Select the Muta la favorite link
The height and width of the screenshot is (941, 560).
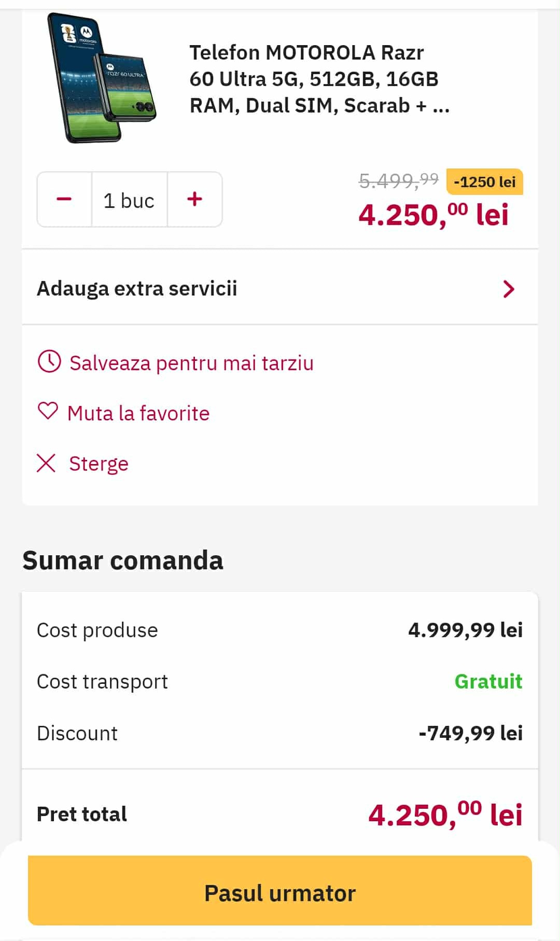(x=138, y=413)
